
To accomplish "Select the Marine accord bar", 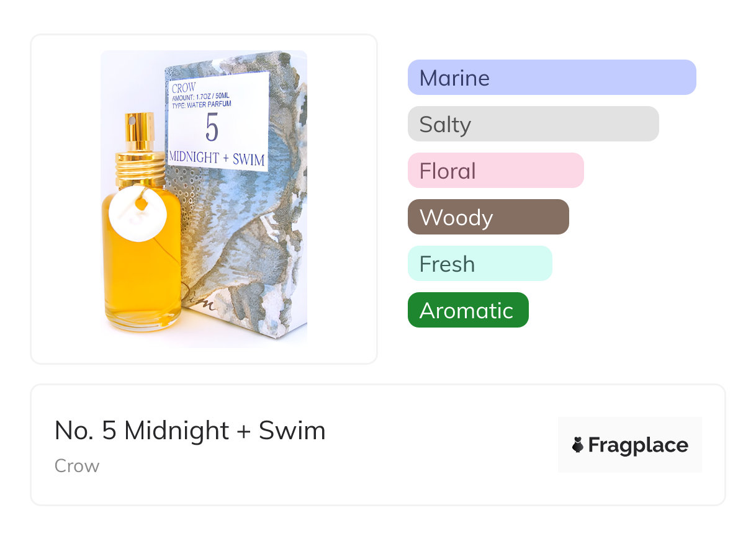I will click(551, 78).
